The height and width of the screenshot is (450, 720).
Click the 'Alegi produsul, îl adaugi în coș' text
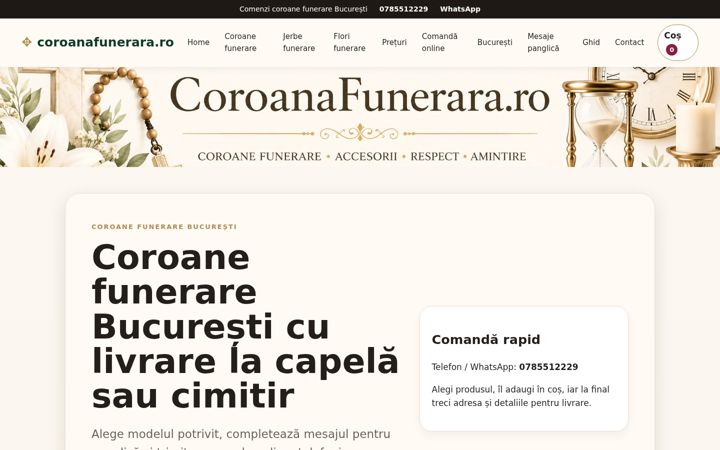tap(520, 396)
